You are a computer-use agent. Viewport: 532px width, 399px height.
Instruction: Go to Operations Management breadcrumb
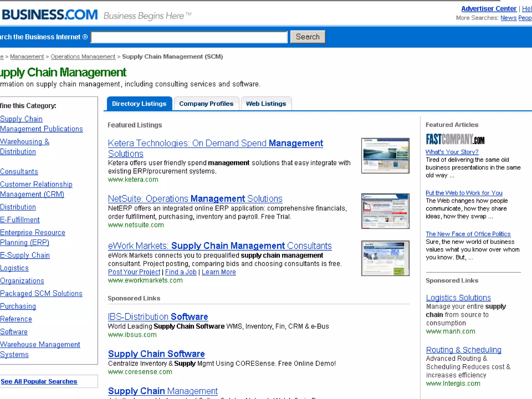83,57
